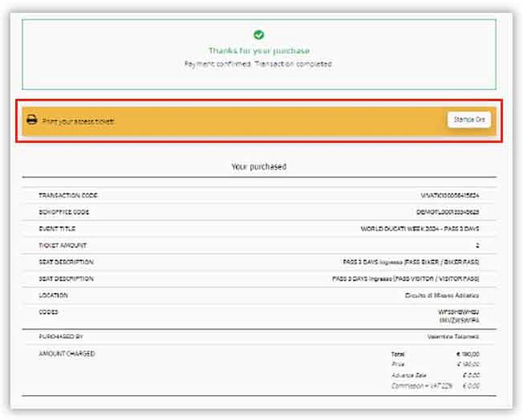Select the transaction code value
The width and height of the screenshot is (523, 420).
450,196
